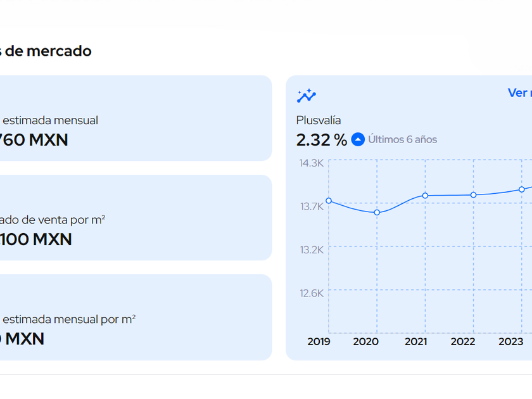Click the sparkle trend line icon
The image size is (532, 399).
306,96
